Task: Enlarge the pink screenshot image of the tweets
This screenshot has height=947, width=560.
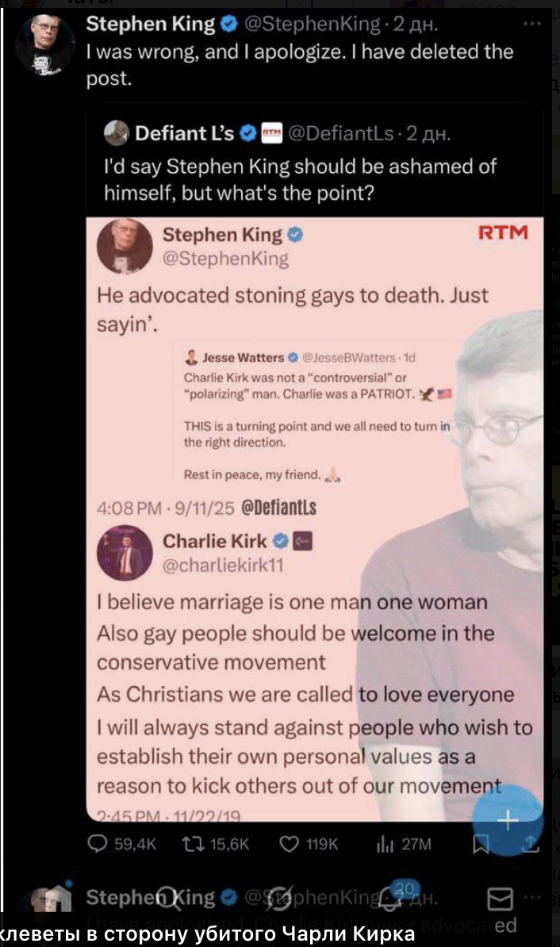Action: (315, 518)
